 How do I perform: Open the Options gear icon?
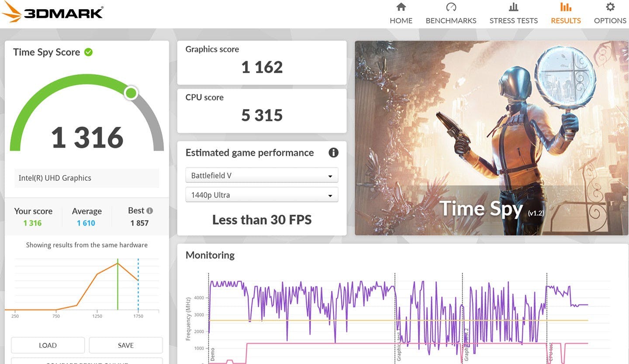(610, 7)
